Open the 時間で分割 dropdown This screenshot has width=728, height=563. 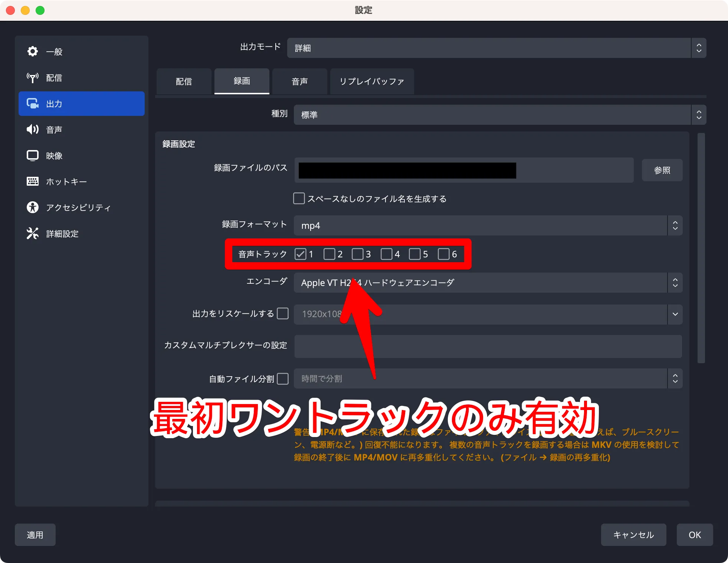[x=488, y=378]
